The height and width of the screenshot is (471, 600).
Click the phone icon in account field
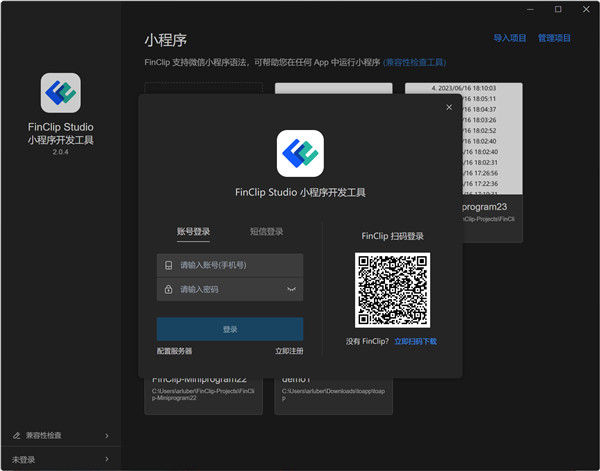click(x=168, y=265)
